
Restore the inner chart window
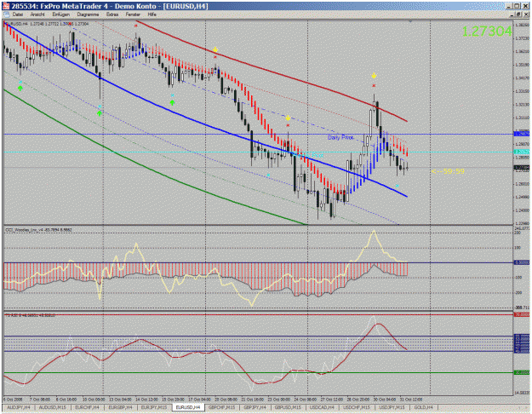click(x=518, y=14)
